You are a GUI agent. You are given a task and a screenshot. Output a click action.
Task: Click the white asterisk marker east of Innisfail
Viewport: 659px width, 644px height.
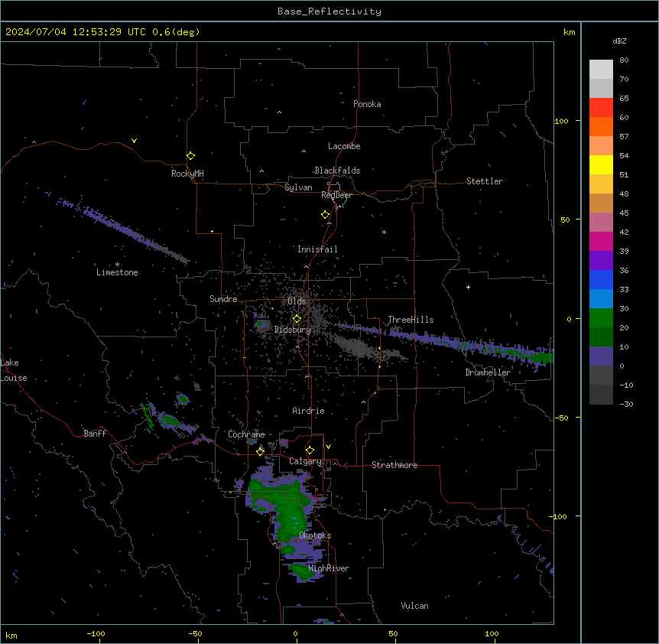click(x=384, y=232)
